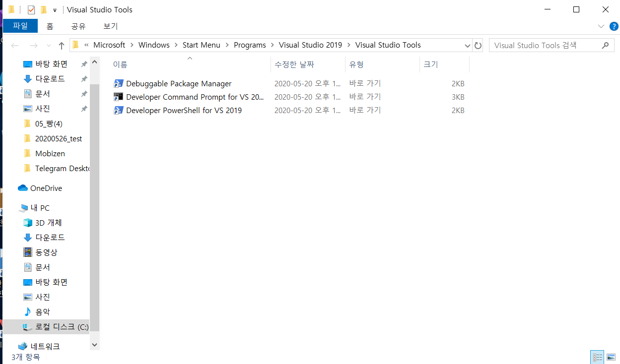This screenshot has width=620, height=364.
Task: Select the Developer Command Prompt shortcut icon
Action: (118, 97)
